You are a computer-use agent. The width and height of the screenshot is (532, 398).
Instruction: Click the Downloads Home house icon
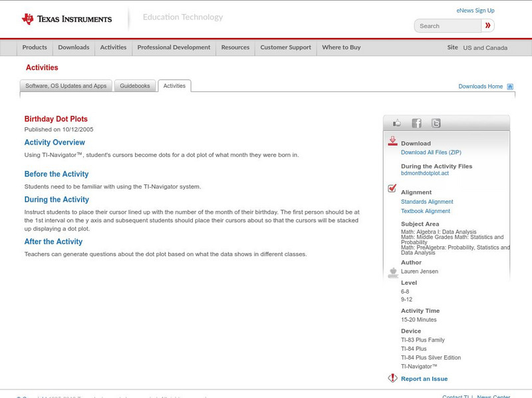tap(510, 87)
